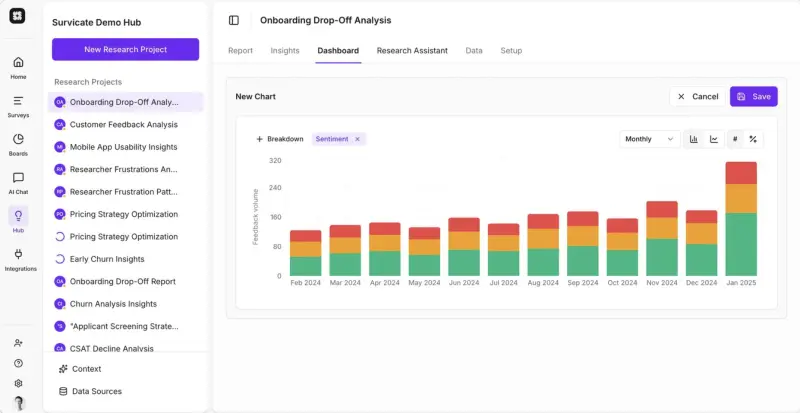Click the Context sparkle icon

tap(63, 369)
